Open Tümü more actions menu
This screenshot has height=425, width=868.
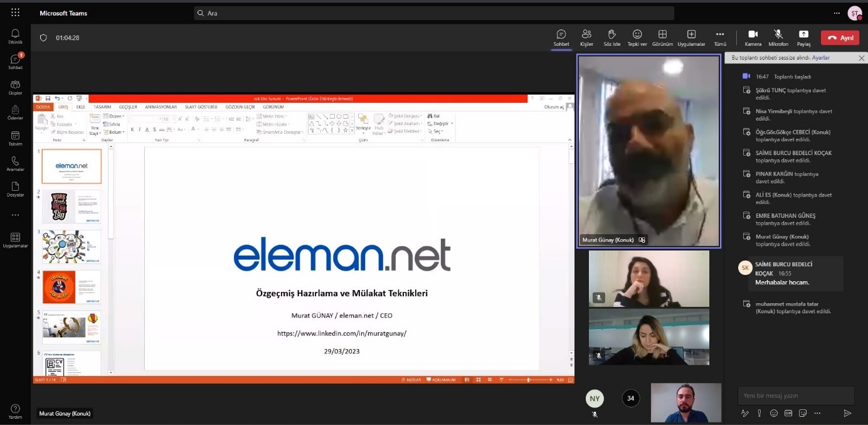720,38
